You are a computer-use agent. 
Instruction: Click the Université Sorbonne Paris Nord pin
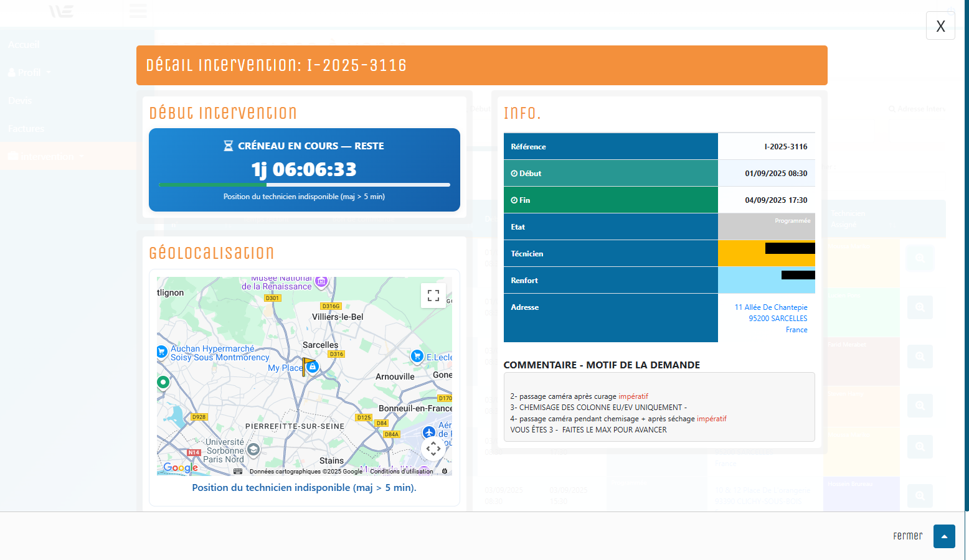(253, 449)
